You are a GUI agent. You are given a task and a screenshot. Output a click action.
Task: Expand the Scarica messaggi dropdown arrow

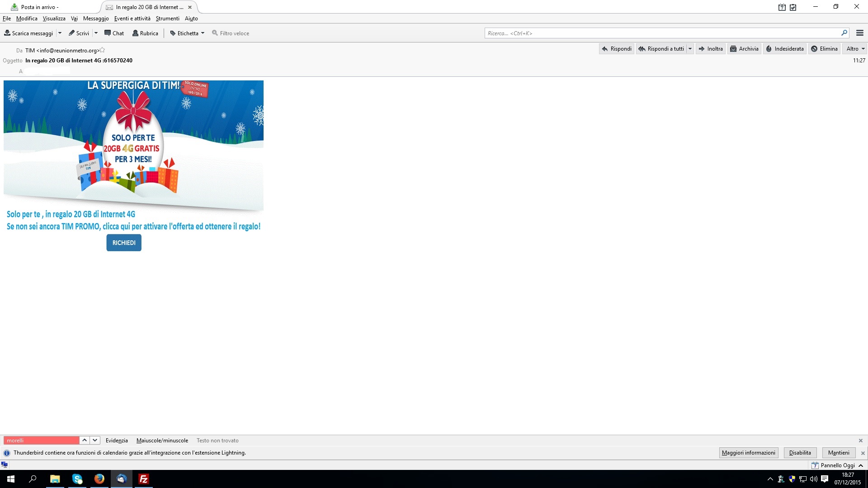[x=60, y=33]
